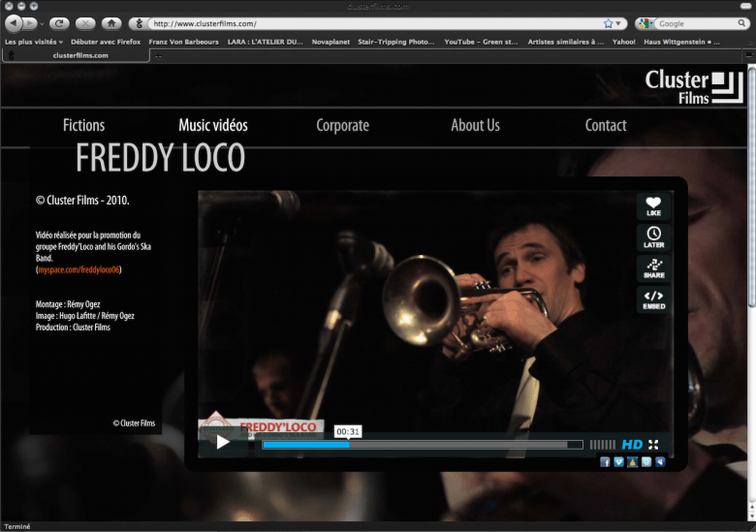Bookmark this page with the star icon
756x532 pixels.
click(609, 23)
